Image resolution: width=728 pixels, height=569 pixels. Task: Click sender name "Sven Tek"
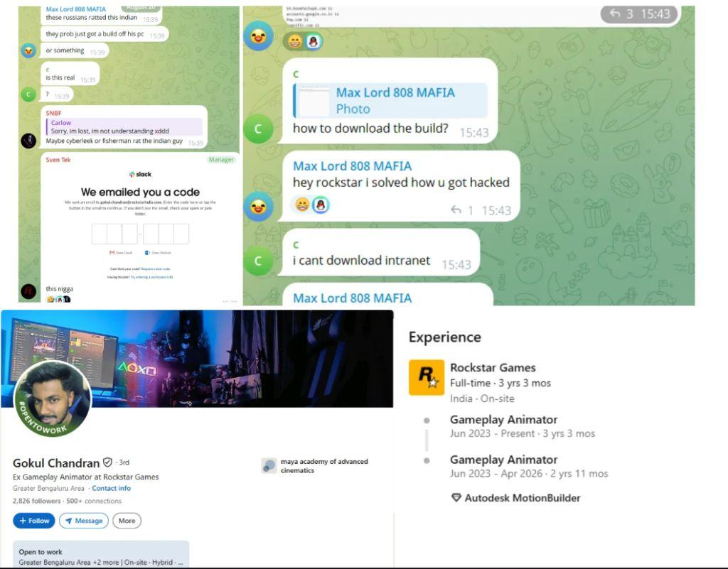coord(58,160)
